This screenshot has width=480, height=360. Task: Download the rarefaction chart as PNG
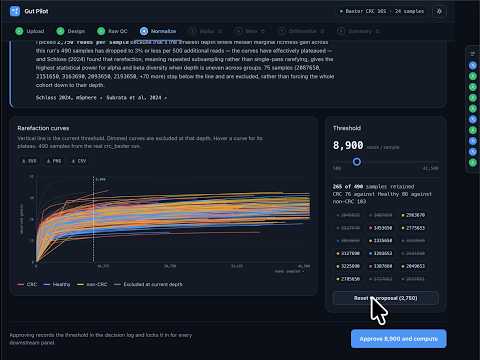point(54,161)
